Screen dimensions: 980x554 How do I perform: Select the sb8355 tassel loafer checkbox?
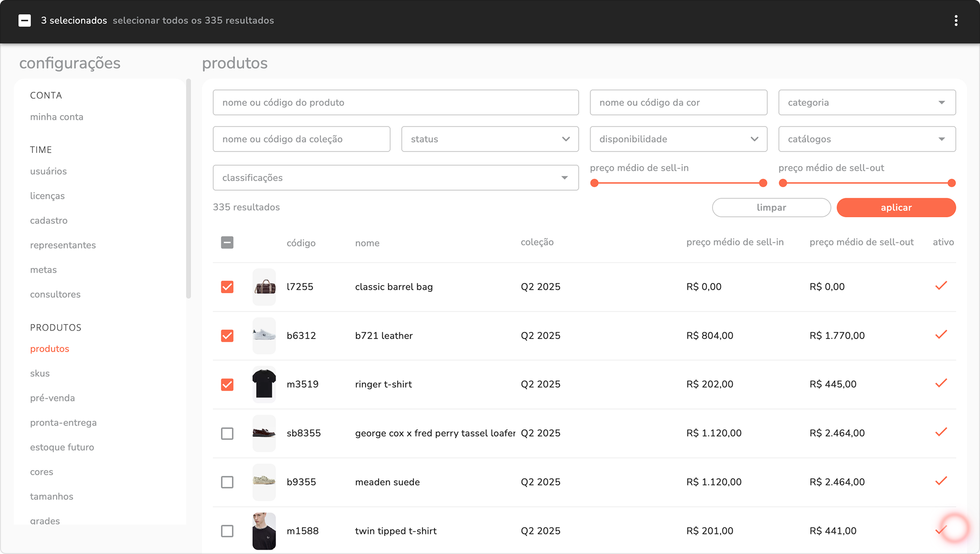[227, 433]
